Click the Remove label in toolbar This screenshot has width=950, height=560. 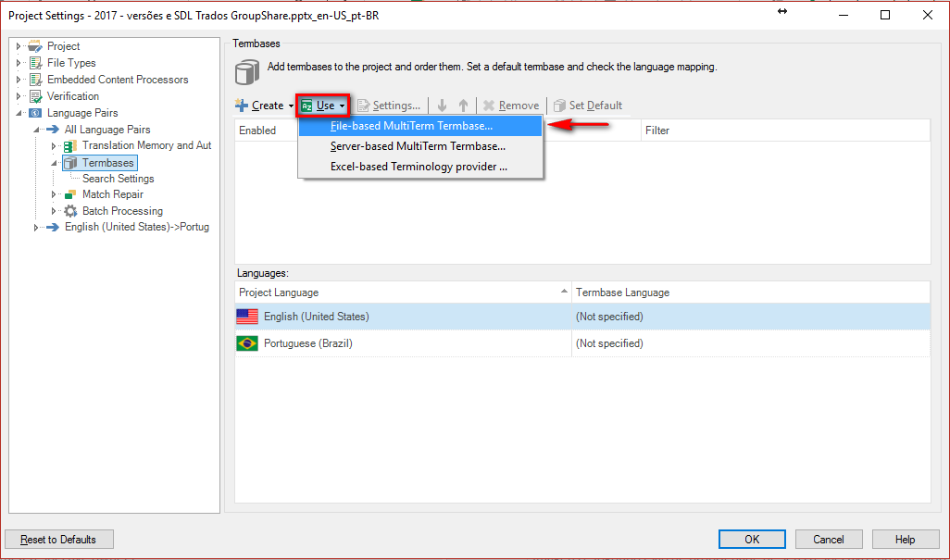[519, 106]
